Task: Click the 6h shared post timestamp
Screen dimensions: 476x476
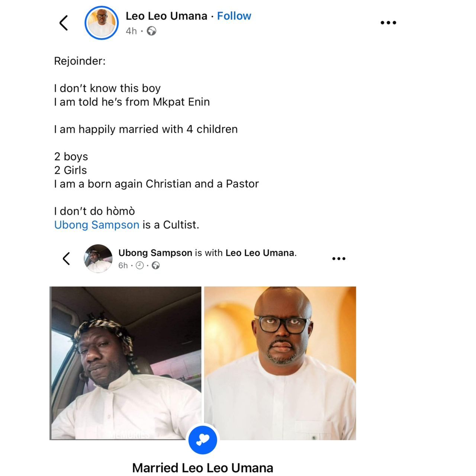Action: point(123,265)
